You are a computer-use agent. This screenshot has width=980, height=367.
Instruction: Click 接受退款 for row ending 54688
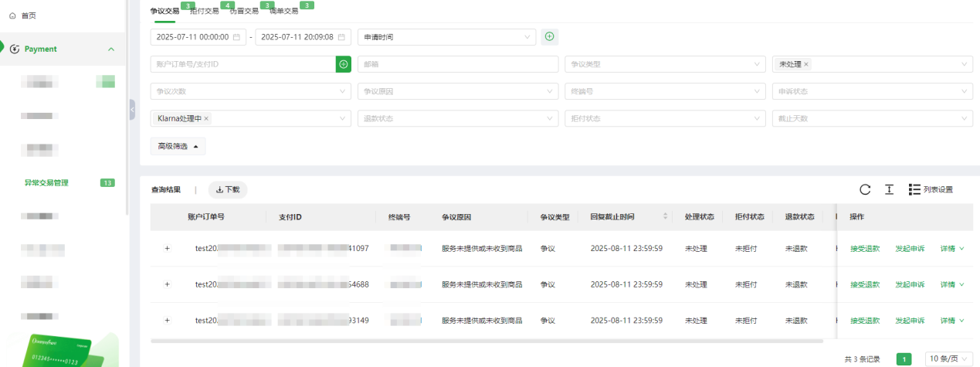[865, 284]
